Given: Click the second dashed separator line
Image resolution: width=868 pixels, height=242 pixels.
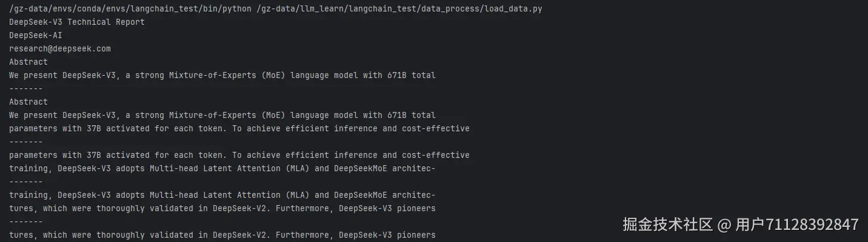Looking at the screenshot, I should [26, 142].
